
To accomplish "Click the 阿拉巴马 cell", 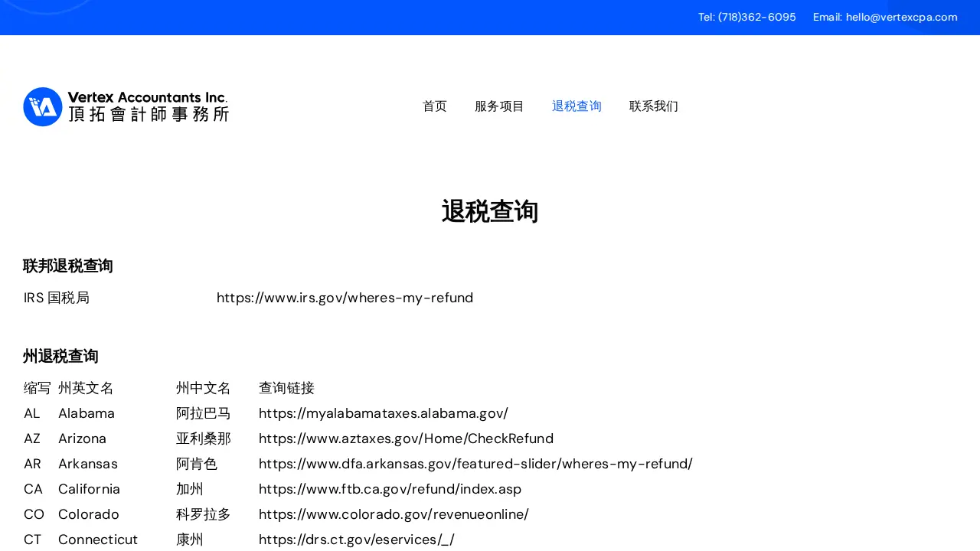I will (204, 413).
